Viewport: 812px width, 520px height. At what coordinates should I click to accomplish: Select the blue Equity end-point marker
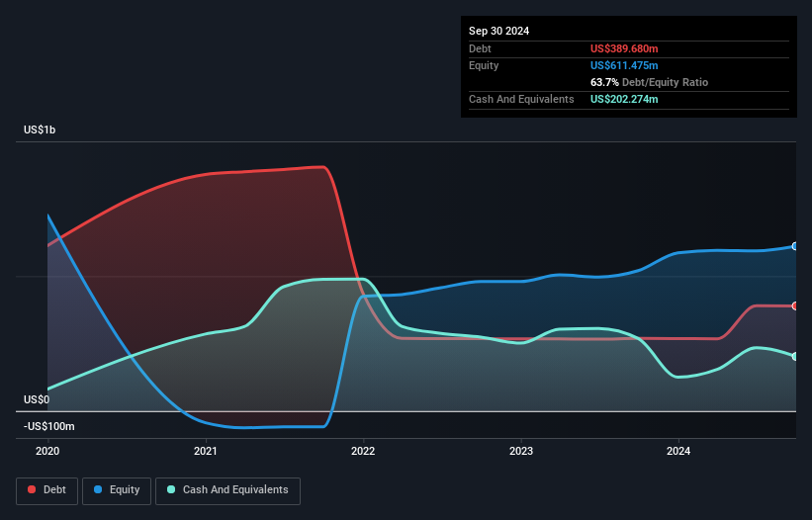coord(795,246)
